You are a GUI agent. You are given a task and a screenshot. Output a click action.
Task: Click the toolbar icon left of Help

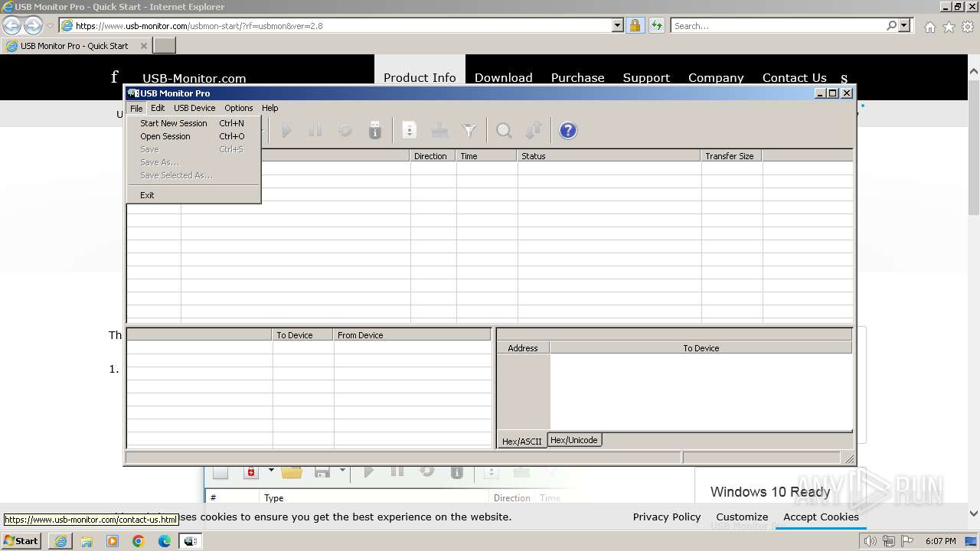pos(534,131)
